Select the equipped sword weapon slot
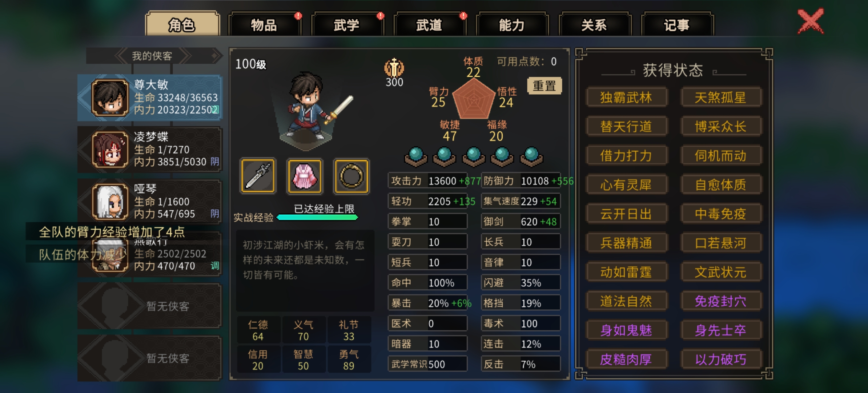868x393 pixels. pyautogui.click(x=258, y=176)
